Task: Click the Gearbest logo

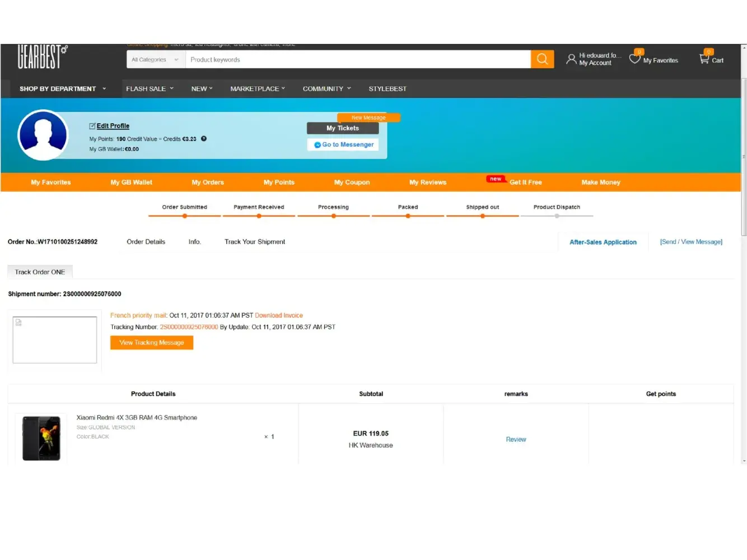Action: coord(43,57)
